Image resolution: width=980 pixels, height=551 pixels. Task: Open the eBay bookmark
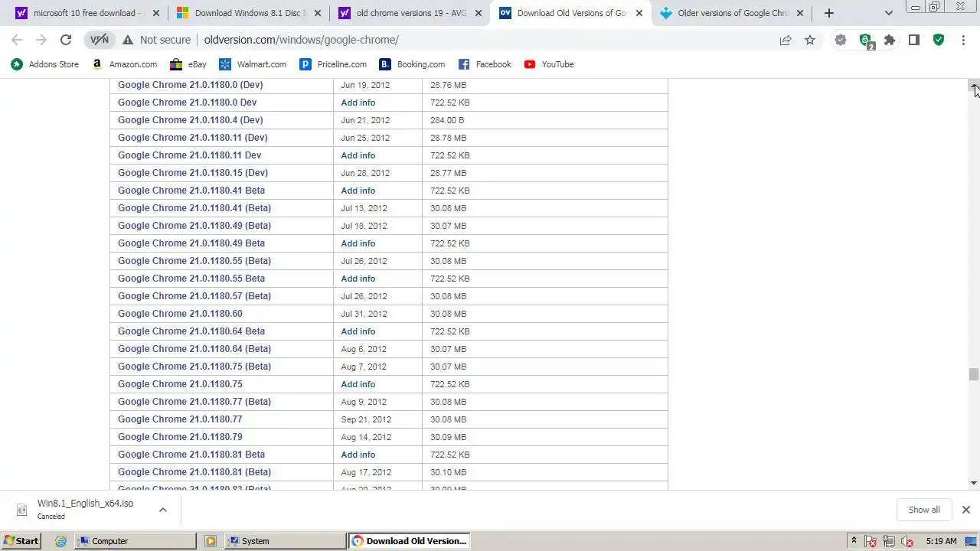pos(188,64)
